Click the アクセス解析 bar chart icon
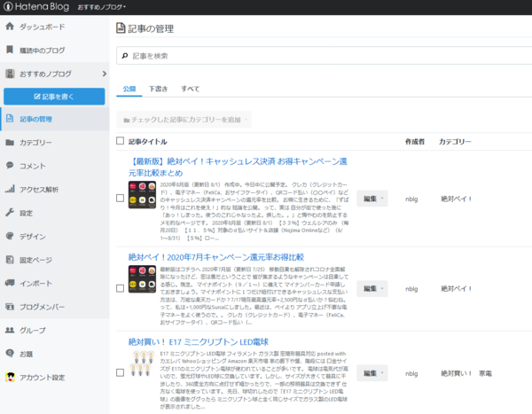This screenshot has height=414, width=532. (10, 189)
